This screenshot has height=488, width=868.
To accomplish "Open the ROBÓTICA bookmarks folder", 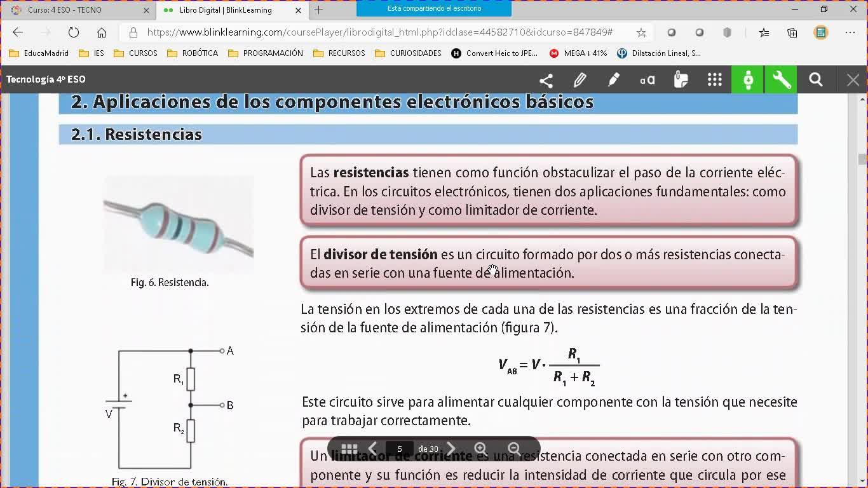I will point(193,53).
